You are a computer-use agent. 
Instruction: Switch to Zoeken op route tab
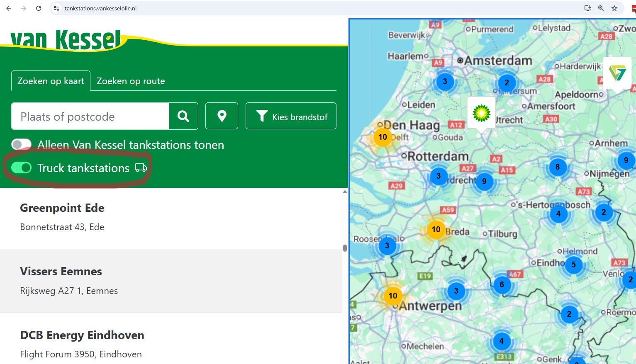[131, 81]
